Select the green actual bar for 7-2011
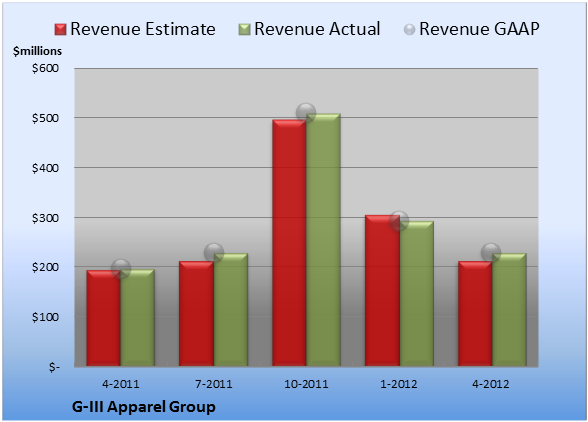The image size is (588, 422). point(231,309)
